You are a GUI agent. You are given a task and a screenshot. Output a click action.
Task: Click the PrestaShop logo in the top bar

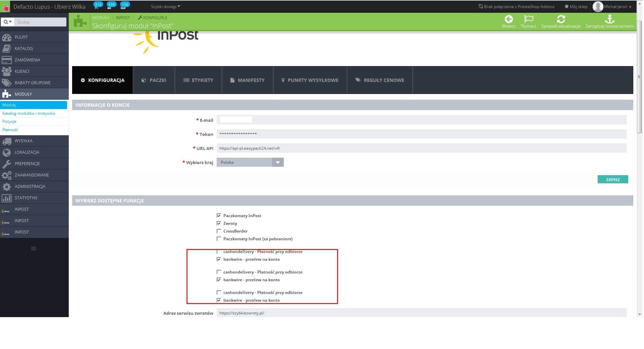6,6
